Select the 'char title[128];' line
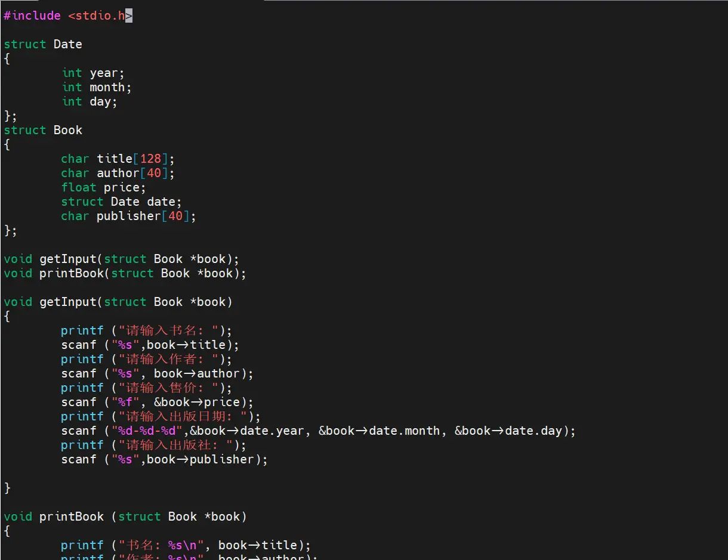 (118, 159)
